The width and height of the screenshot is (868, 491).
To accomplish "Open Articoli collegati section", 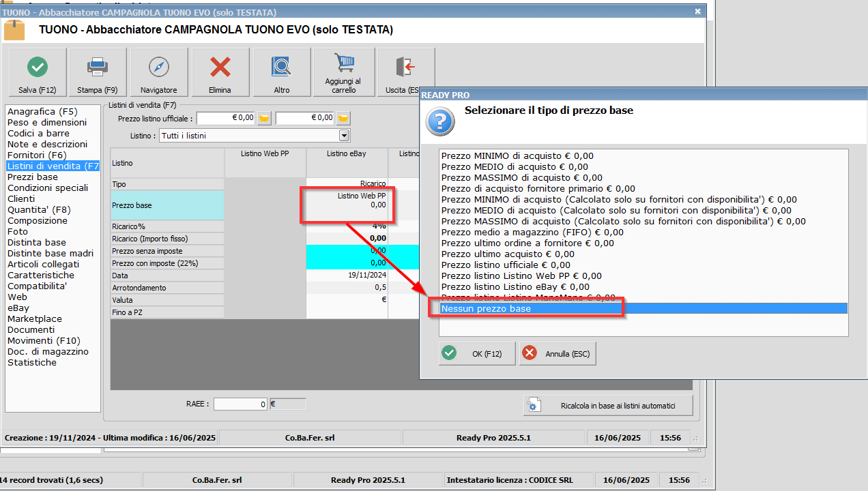I will (x=43, y=264).
